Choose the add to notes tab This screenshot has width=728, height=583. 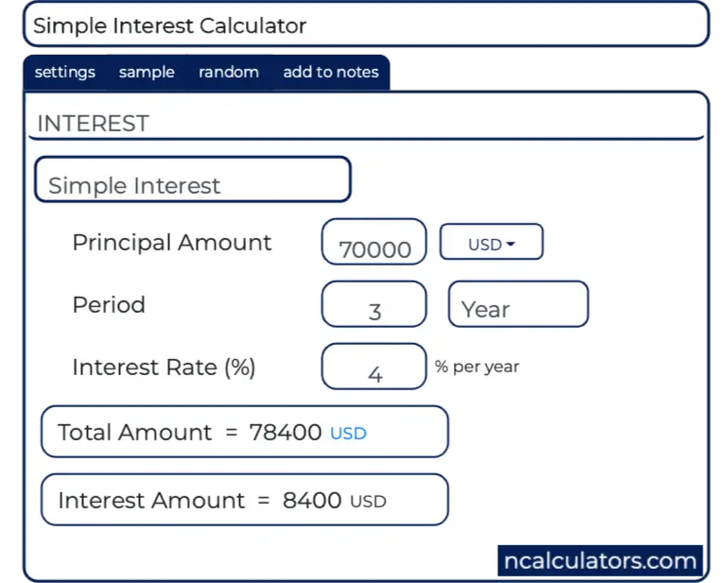tap(331, 73)
